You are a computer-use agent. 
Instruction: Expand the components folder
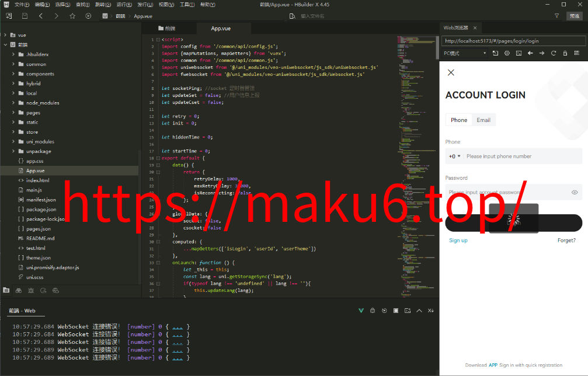(x=13, y=74)
